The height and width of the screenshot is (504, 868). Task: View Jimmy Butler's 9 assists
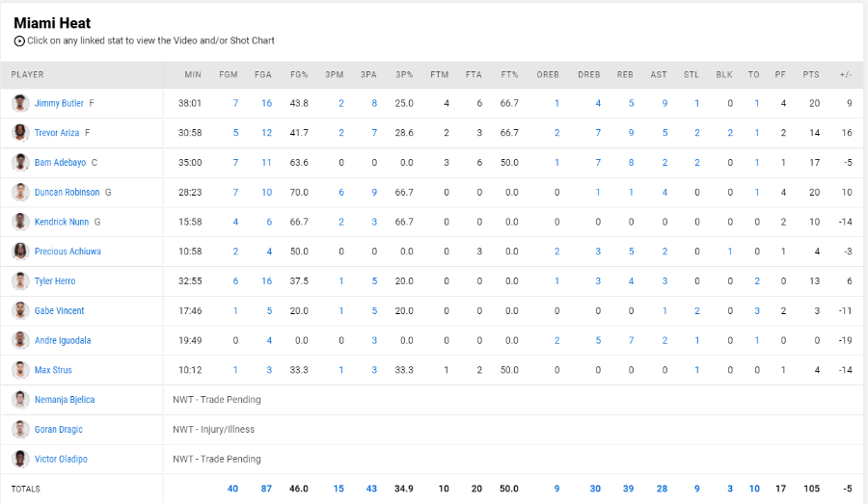[665, 103]
